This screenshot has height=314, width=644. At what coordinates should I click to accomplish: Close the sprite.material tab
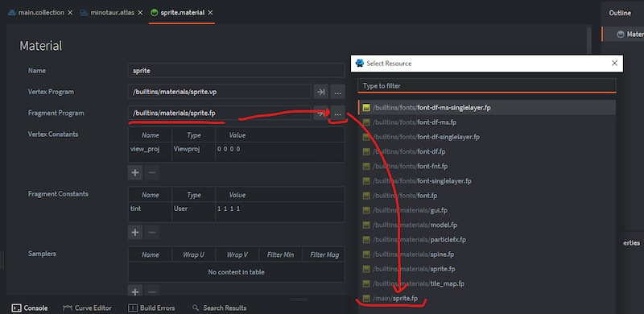(210, 13)
